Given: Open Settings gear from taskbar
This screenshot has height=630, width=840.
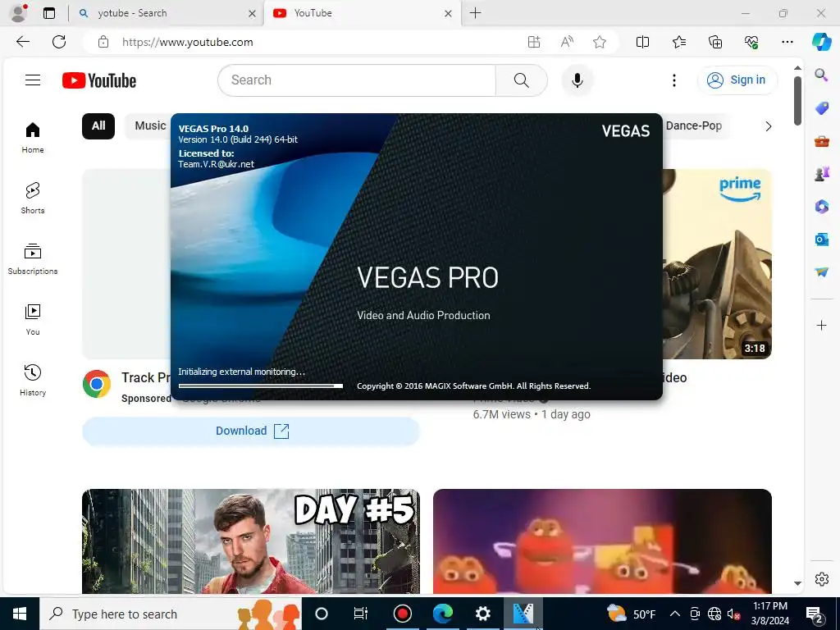Looking at the screenshot, I should click(x=482, y=614).
